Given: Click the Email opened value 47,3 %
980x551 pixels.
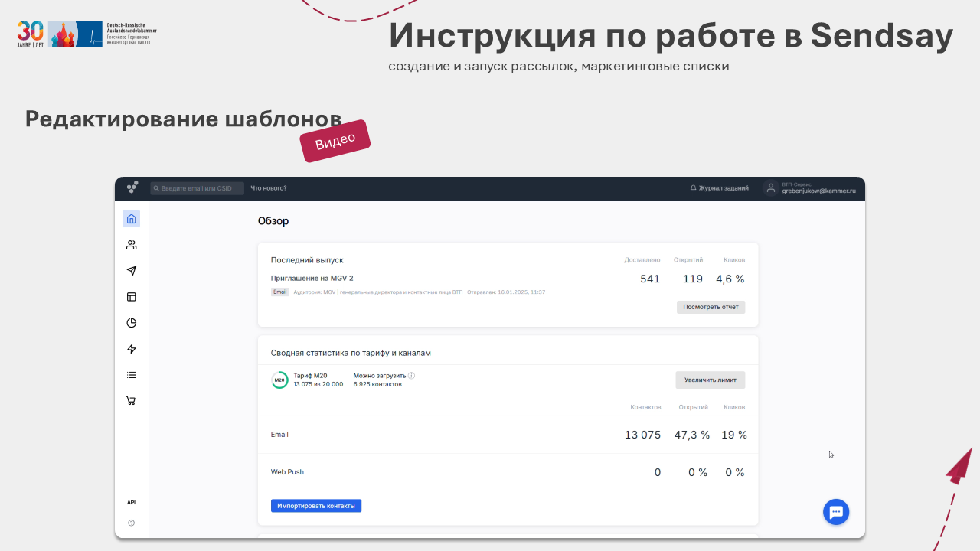Looking at the screenshot, I should pyautogui.click(x=692, y=435).
